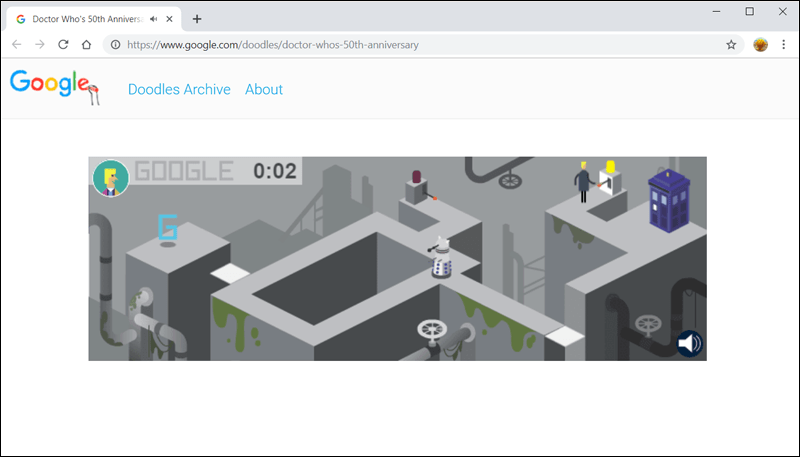Minimize the Chrome window

pos(716,11)
